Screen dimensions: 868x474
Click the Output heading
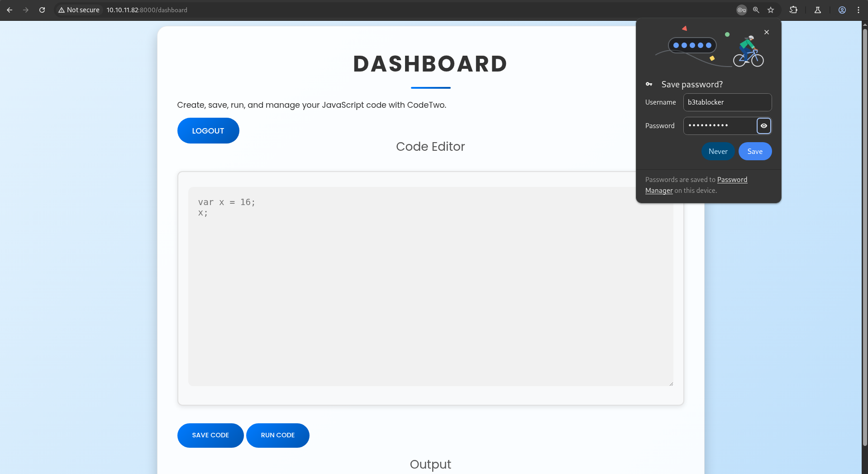click(430, 464)
